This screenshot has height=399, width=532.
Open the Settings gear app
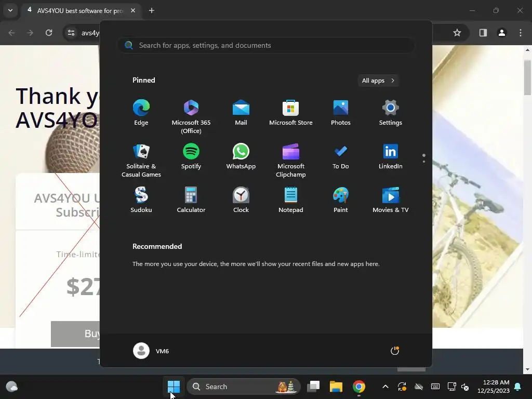click(391, 113)
